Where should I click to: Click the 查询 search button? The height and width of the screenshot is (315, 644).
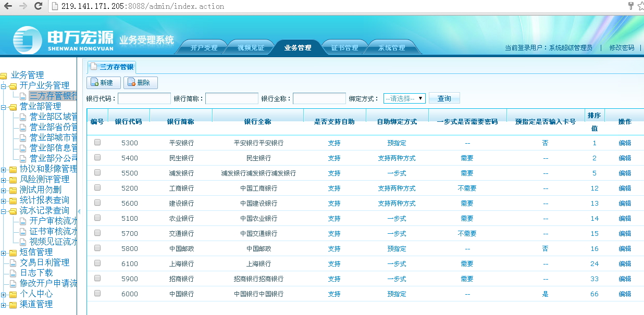(444, 98)
